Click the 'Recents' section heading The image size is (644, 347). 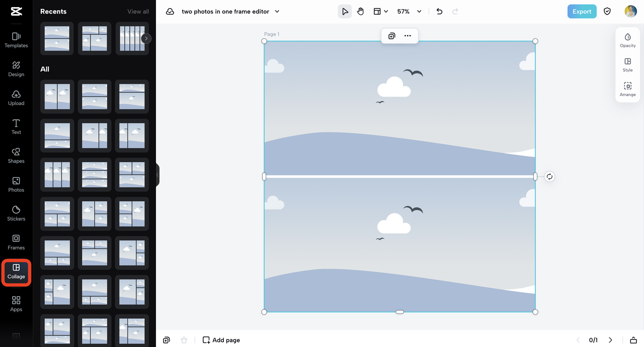click(53, 12)
